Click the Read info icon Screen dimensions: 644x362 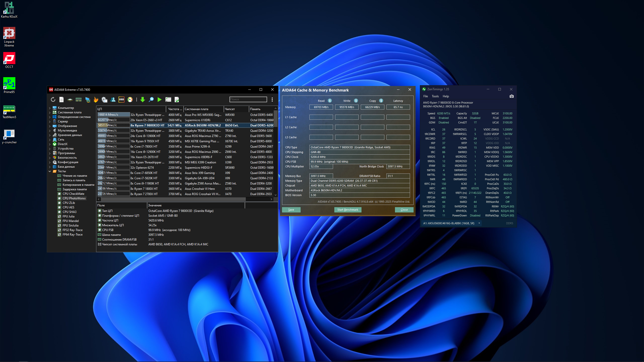click(330, 101)
